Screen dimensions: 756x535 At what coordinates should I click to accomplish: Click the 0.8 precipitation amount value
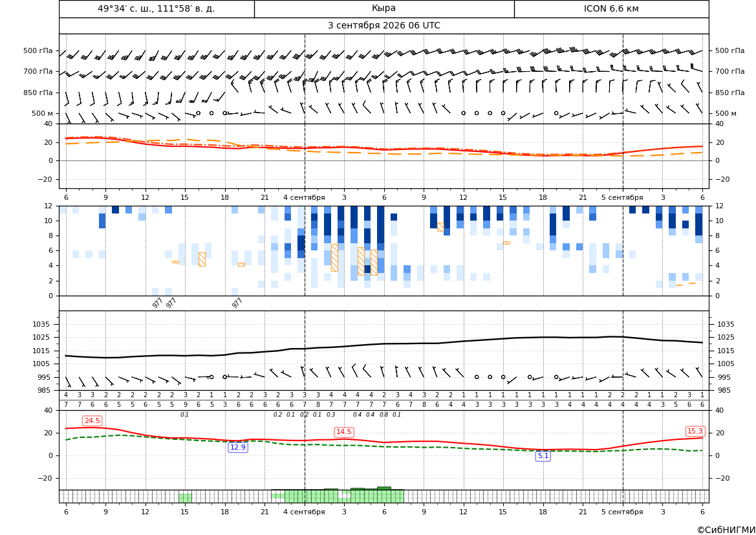click(383, 415)
